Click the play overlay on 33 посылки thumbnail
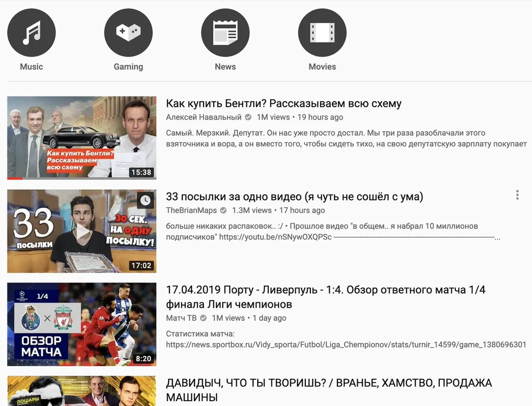Viewport: 532px width, 406px height. click(82, 232)
